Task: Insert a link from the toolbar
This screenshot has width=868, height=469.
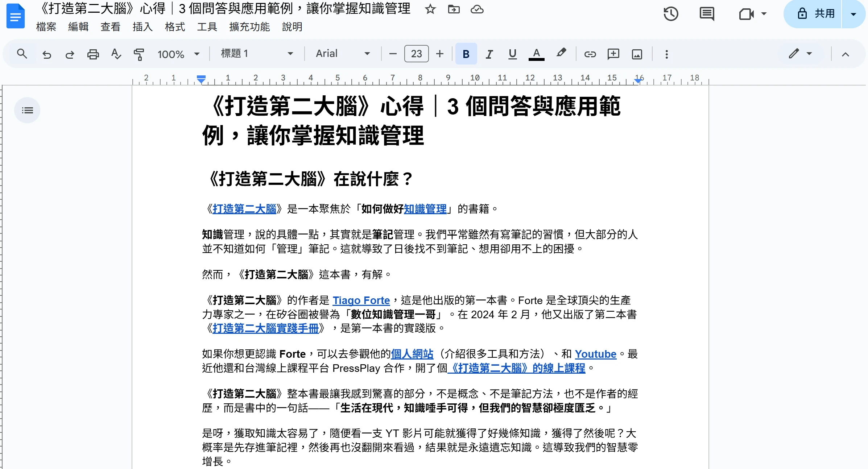Action: 590,54
